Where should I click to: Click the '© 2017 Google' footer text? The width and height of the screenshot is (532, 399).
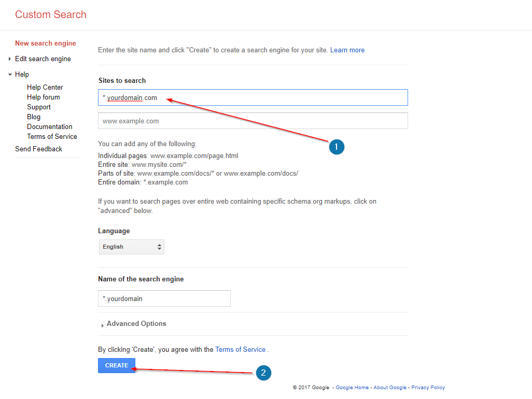coord(311,388)
